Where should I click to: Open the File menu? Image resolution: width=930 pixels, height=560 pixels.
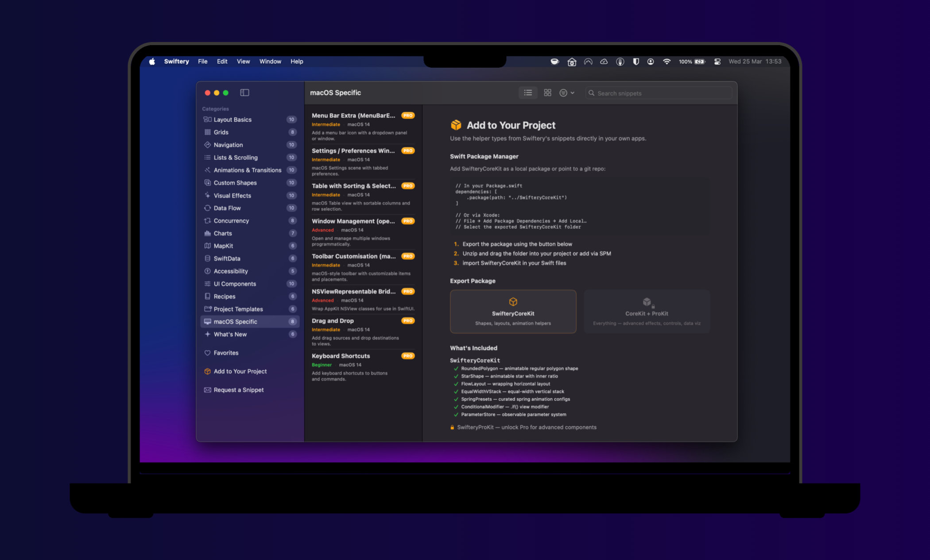[x=203, y=62]
